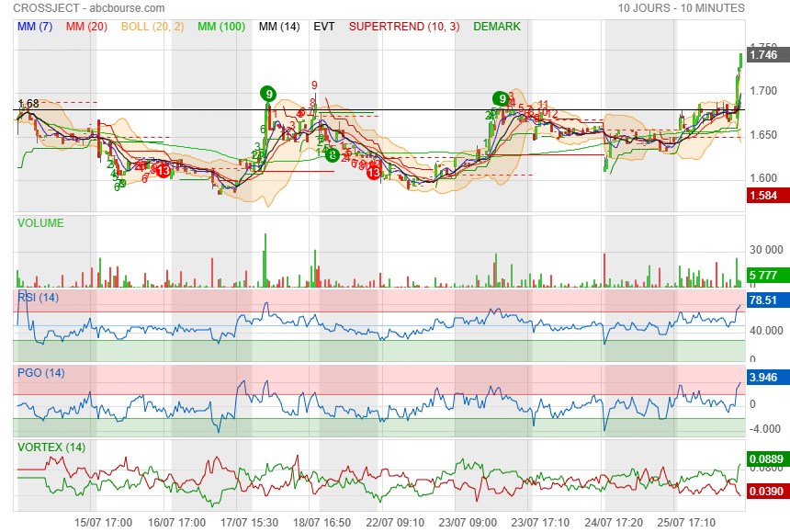
Task: Click the 23/07 17:10 time axis label
Action: click(x=540, y=523)
